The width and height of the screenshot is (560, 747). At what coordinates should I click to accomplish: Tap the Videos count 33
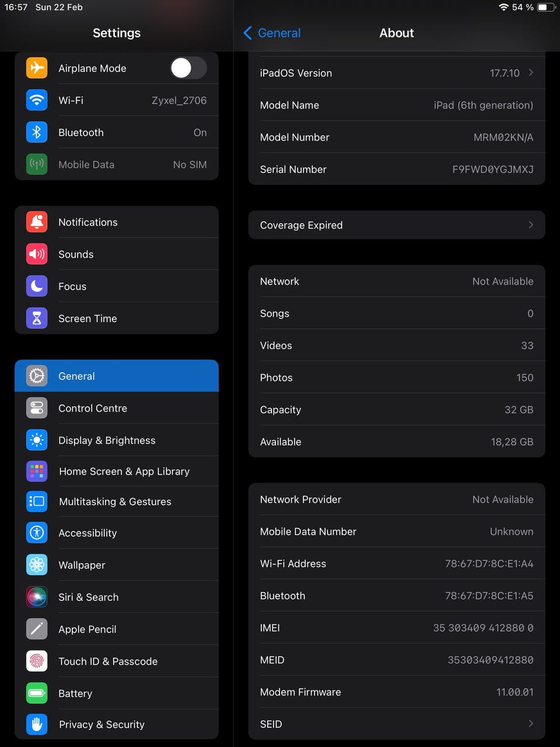click(x=527, y=345)
